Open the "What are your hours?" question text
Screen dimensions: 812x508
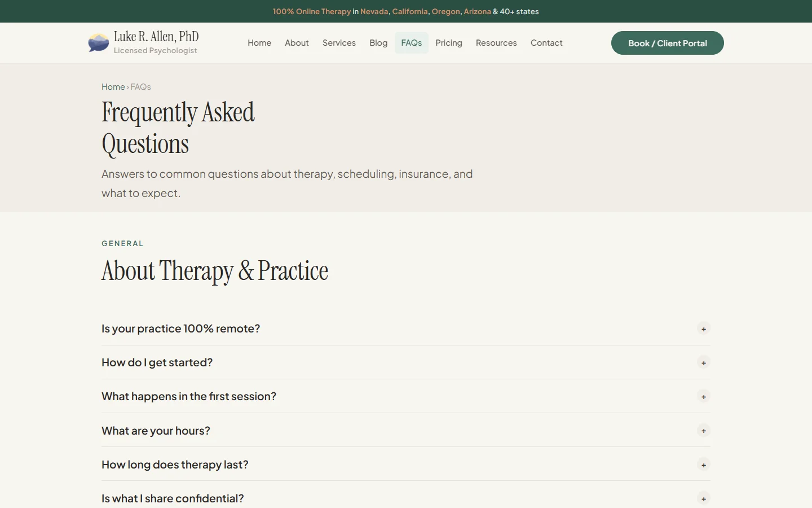[156, 431]
